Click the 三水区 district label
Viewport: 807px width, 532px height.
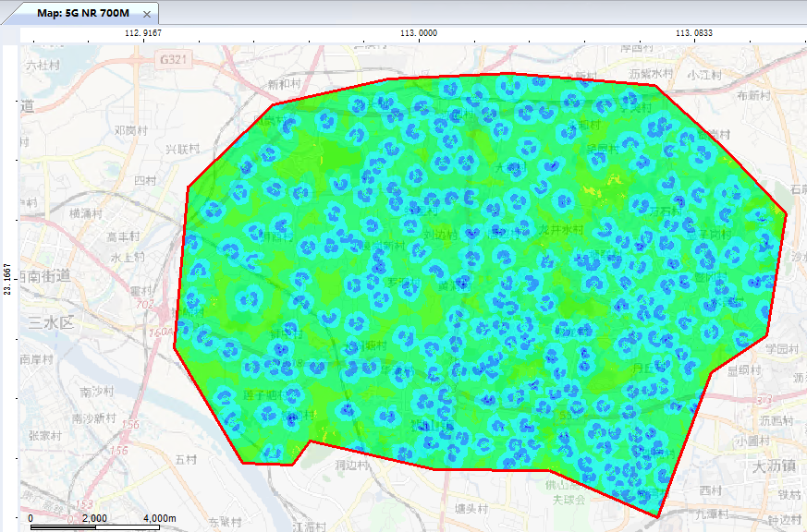tap(55, 321)
